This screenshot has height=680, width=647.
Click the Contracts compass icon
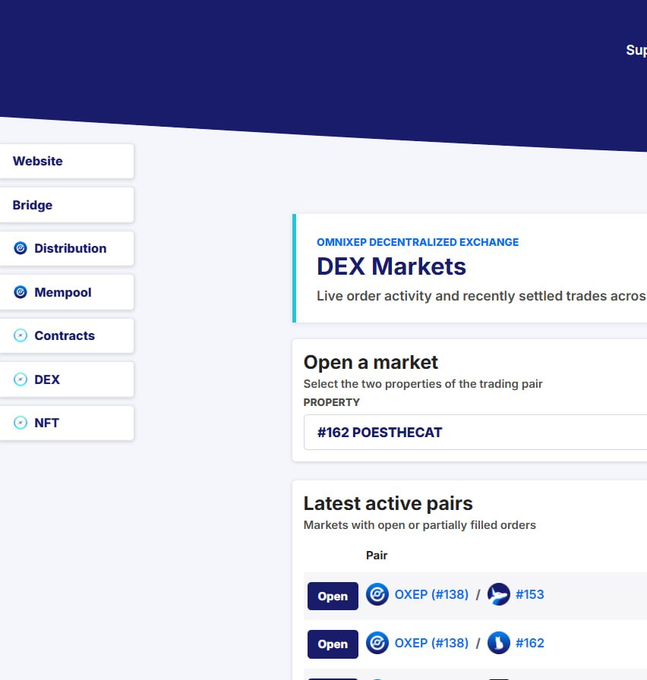click(20, 335)
